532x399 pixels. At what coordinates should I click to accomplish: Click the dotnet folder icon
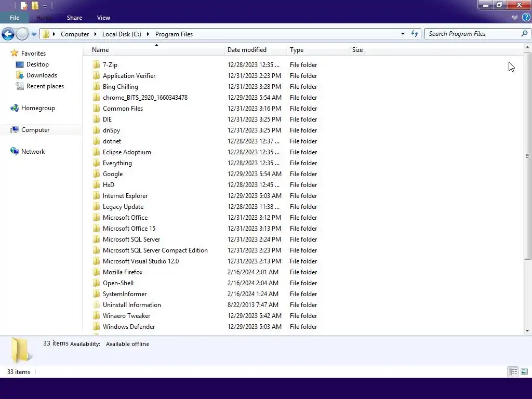[96, 141]
